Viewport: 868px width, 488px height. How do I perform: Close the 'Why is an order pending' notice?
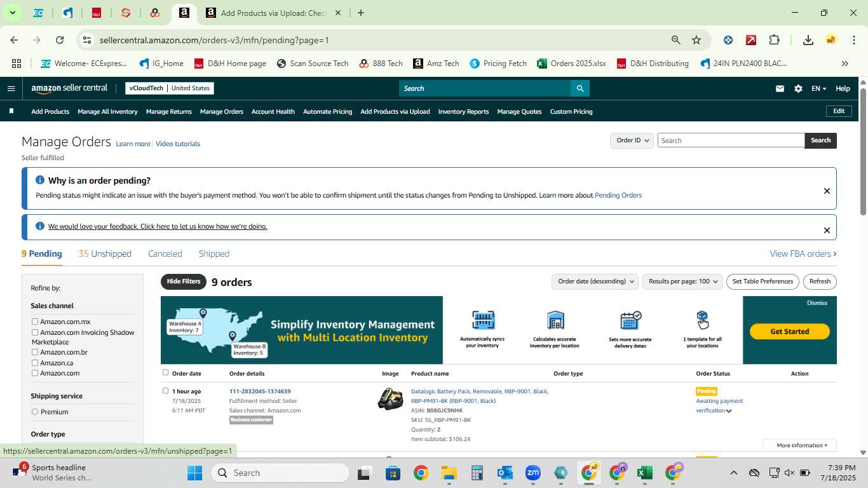pos(827,191)
